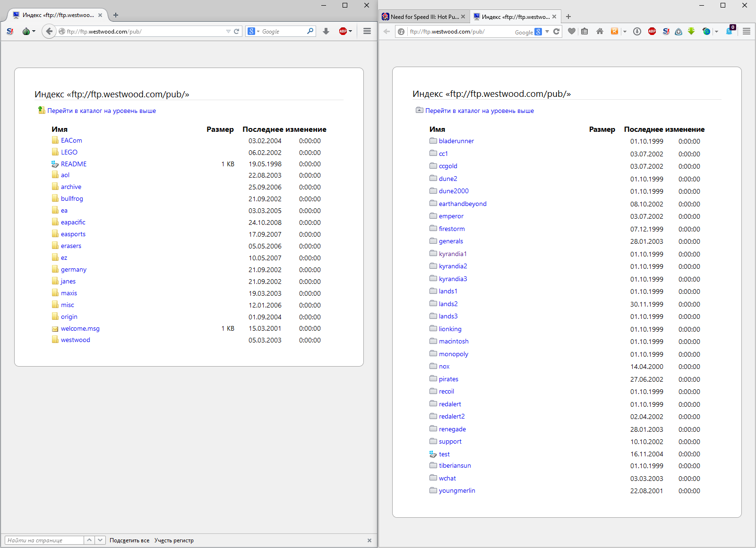The image size is (756, 548).
Task: Click the heart bookmark icon in right browser
Action: click(572, 31)
